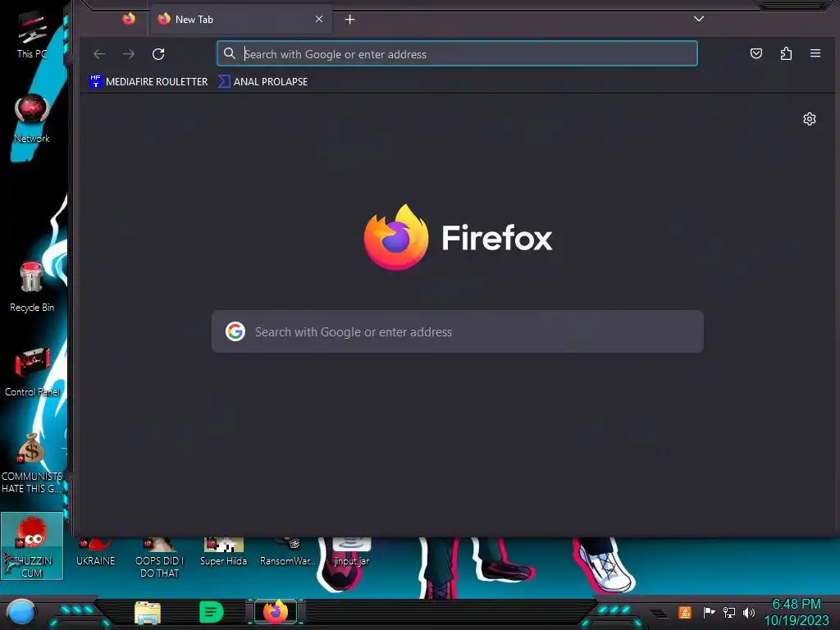Click the Java tray icon
The width and height of the screenshot is (840, 630).
point(684,612)
